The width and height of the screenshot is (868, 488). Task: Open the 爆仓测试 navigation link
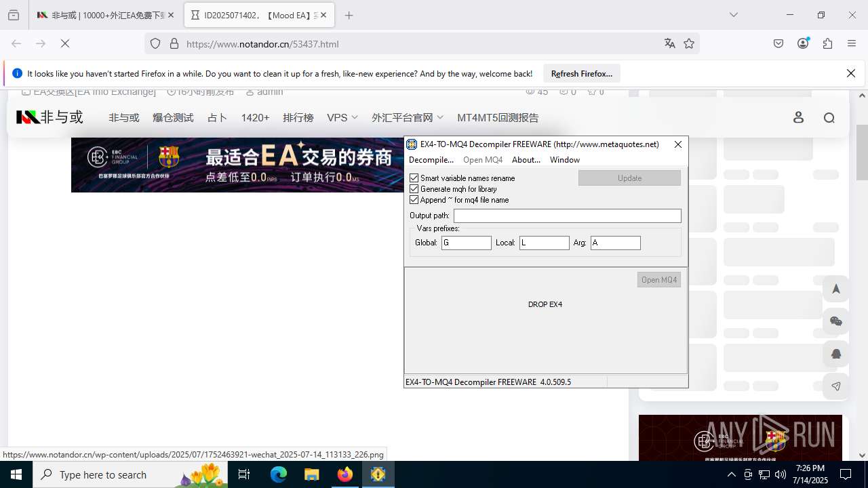tap(173, 117)
